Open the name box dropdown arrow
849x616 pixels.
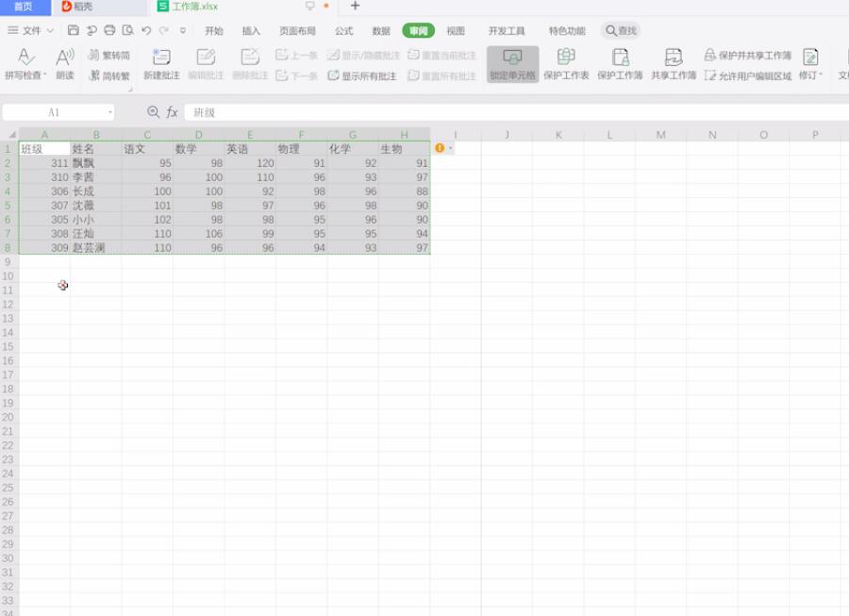coord(110,112)
